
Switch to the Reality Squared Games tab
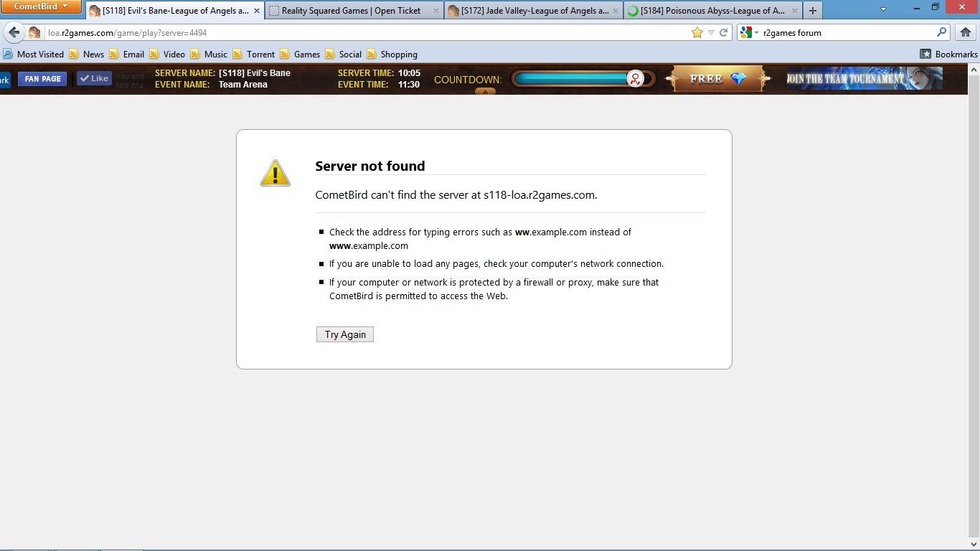coord(351,11)
